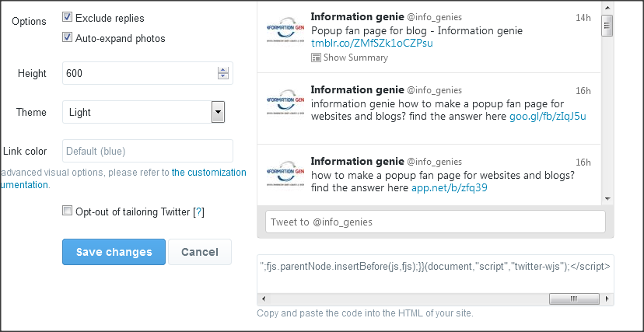Open the tmblr.co/ZMfSZk1oCZPsu link

click(372, 43)
